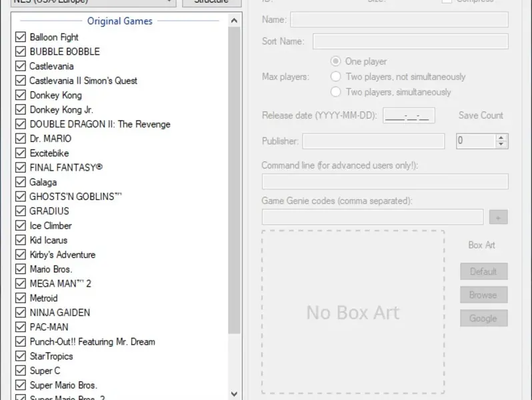
Task: Click the Release date field
Action: click(409, 115)
